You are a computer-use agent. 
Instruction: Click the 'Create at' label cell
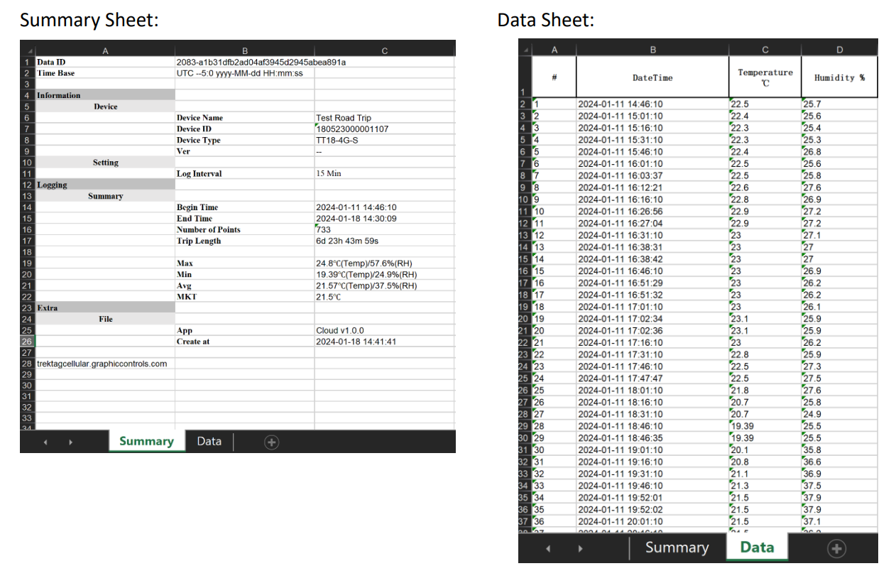click(x=245, y=342)
